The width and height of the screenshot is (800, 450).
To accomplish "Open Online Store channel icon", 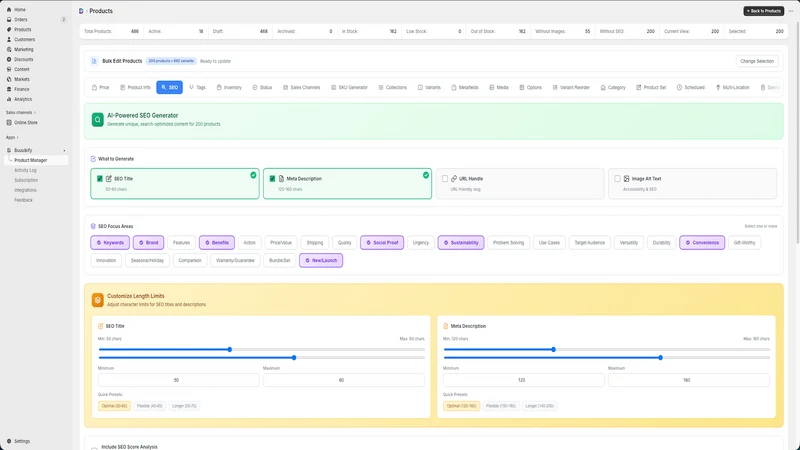I will pyautogui.click(x=9, y=122).
